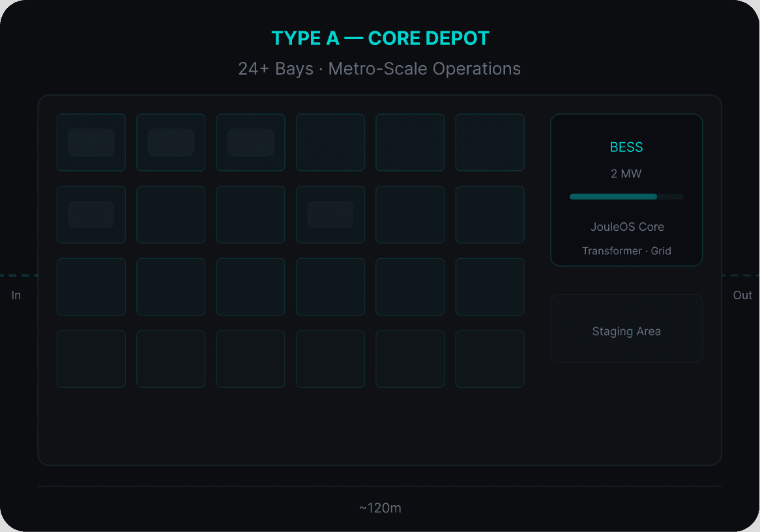Select the BESS label in the power card
This screenshot has height=532, width=760.
pyautogui.click(x=626, y=147)
